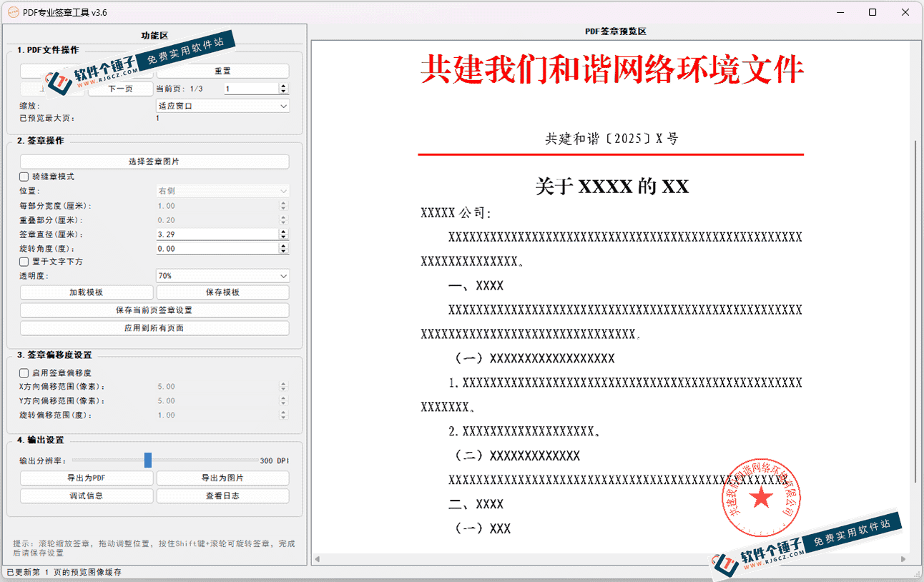Open logs via 查看日志 button

pos(222,495)
